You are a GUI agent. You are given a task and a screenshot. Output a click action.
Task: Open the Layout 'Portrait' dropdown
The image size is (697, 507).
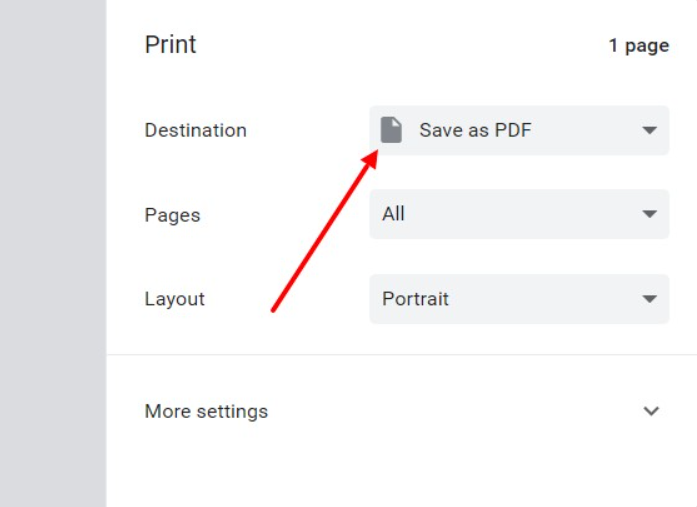pyautogui.click(x=519, y=299)
